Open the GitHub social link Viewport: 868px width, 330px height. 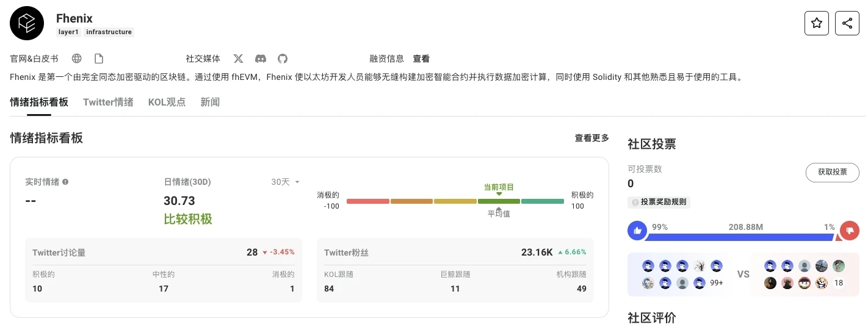click(x=283, y=59)
